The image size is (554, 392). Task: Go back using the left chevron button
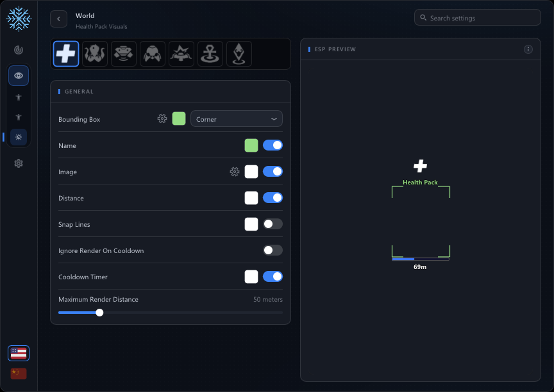point(58,19)
